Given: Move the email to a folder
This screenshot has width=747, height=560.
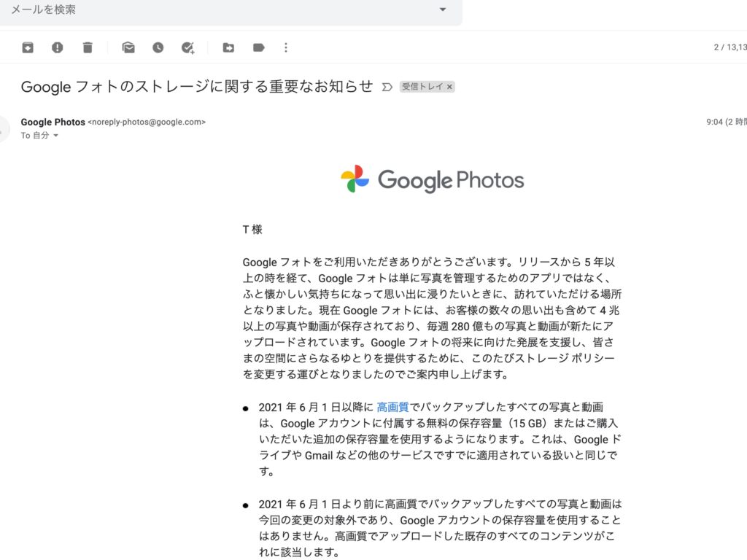Looking at the screenshot, I should (x=228, y=47).
